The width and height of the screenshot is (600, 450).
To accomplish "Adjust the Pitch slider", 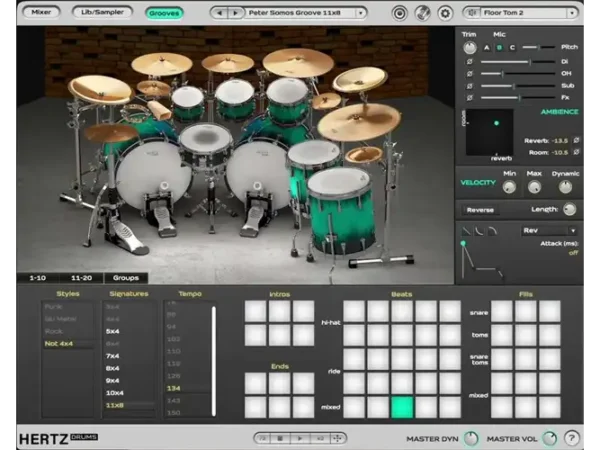I will 538,47.
